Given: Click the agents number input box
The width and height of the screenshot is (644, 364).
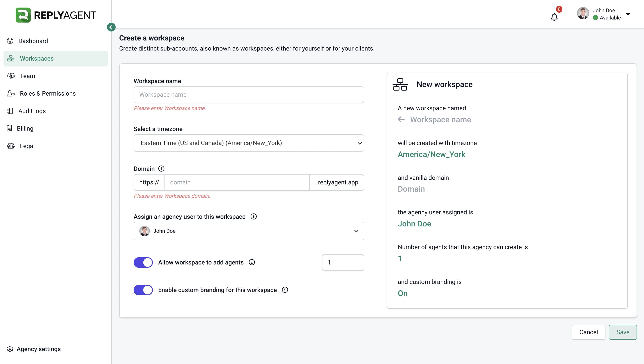Looking at the screenshot, I should 343,262.
